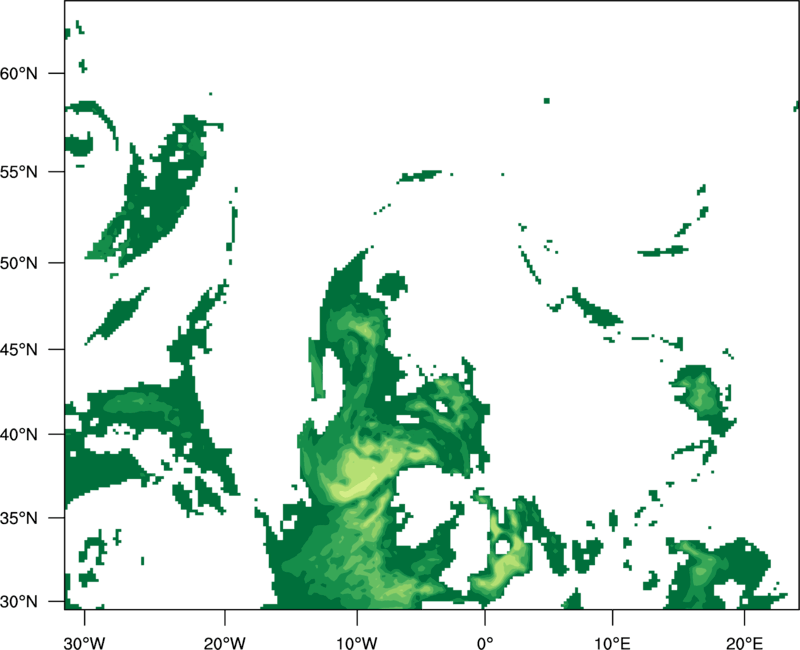Click the 35°N latitude label

click(19, 518)
